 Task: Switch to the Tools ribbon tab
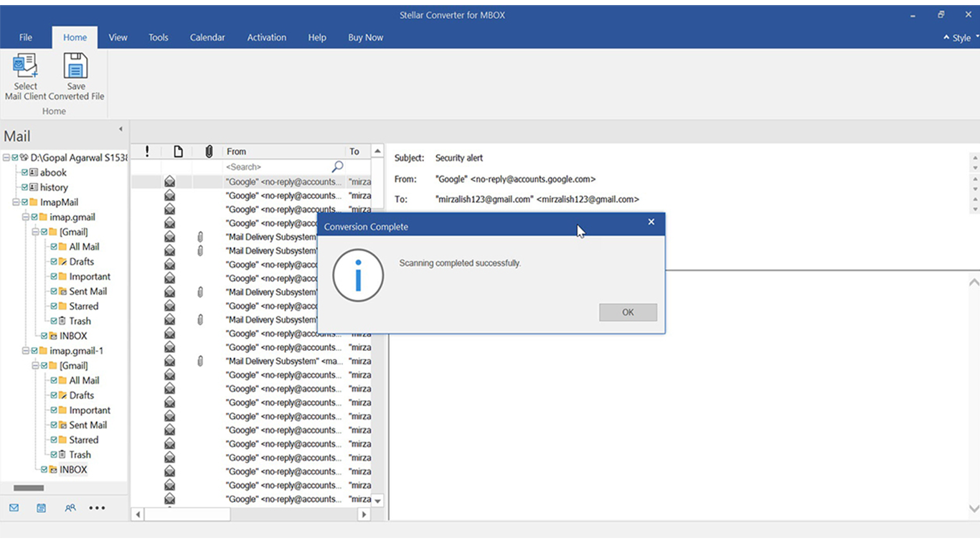tap(159, 37)
